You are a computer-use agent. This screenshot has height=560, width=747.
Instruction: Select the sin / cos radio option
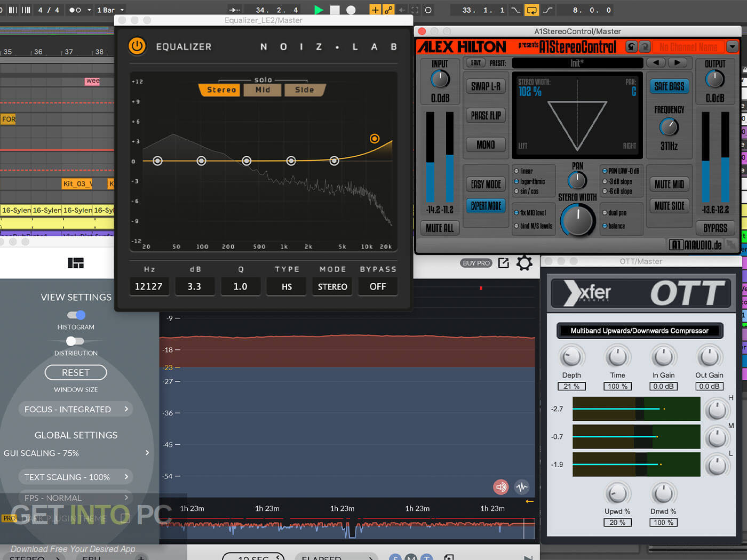click(516, 191)
